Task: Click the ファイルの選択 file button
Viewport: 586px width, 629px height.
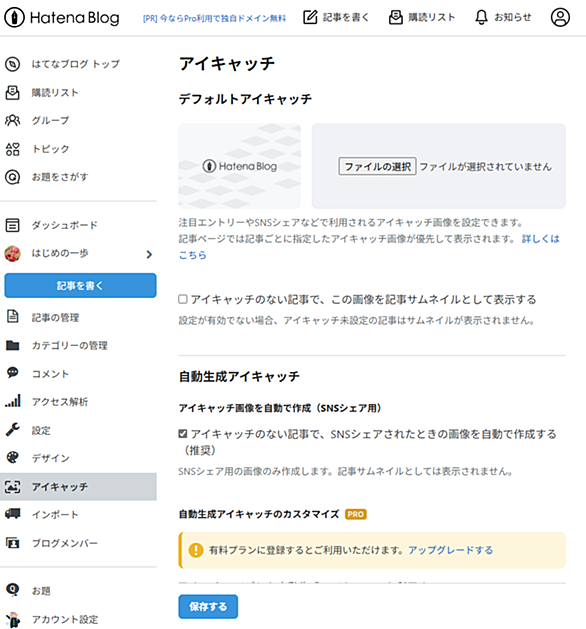Action: point(377,166)
